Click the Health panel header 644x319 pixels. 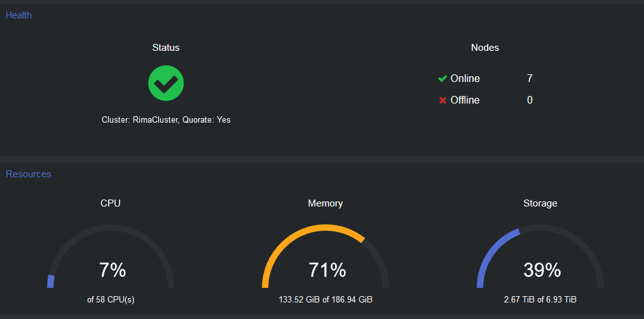coord(18,15)
